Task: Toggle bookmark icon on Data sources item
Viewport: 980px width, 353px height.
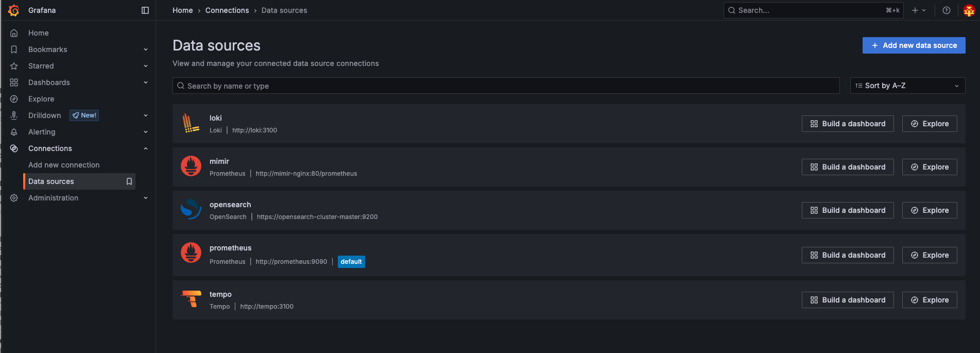Action: pos(129,181)
